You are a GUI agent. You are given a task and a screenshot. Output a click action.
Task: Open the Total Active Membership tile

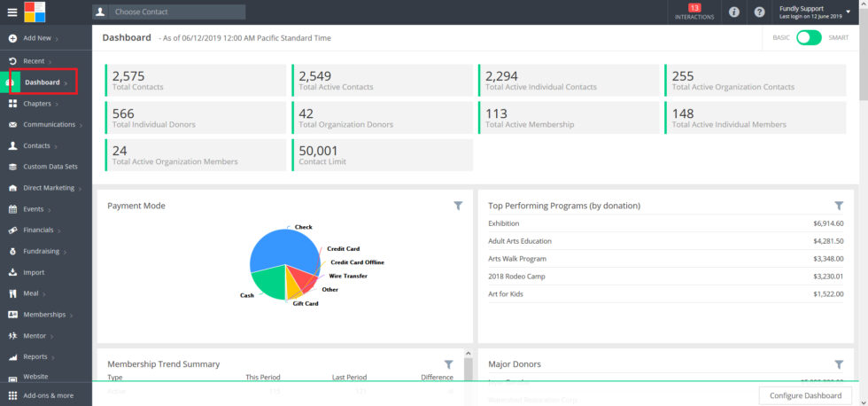[x=569, y=117]
